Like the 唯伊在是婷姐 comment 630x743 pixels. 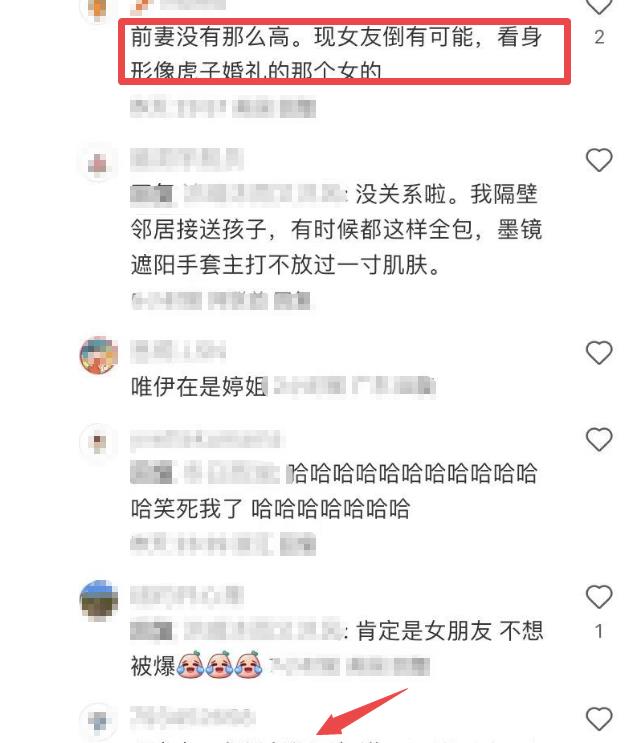pyautogui.click(x=599, y=353)
